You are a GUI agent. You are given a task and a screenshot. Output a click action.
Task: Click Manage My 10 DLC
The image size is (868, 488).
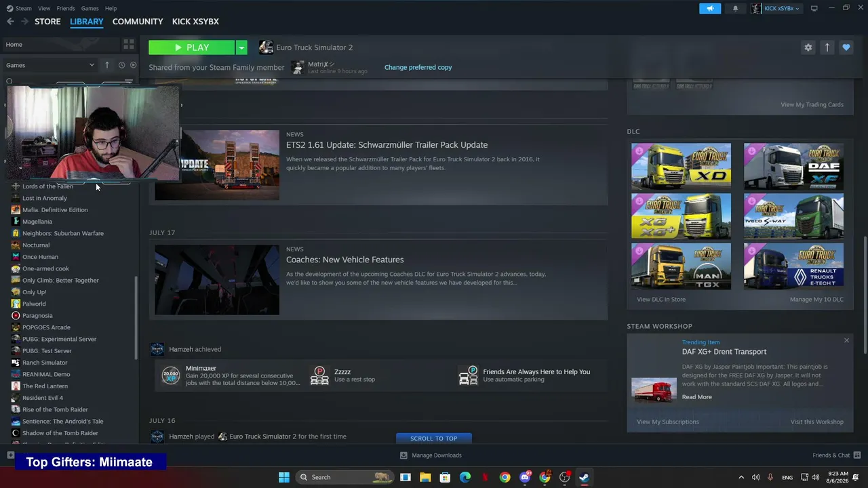coord(816,299)
